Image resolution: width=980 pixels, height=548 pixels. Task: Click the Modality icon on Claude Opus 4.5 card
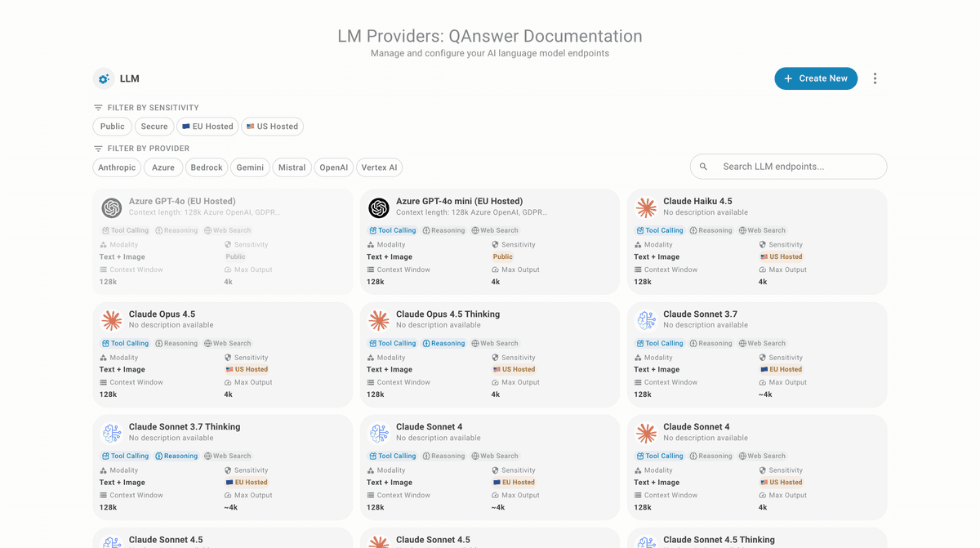pos(104,358)
